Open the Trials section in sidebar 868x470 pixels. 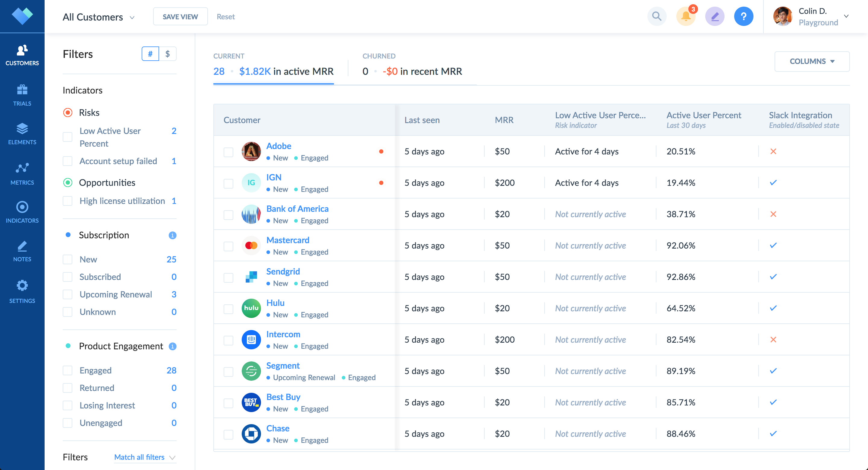point(22,95)
